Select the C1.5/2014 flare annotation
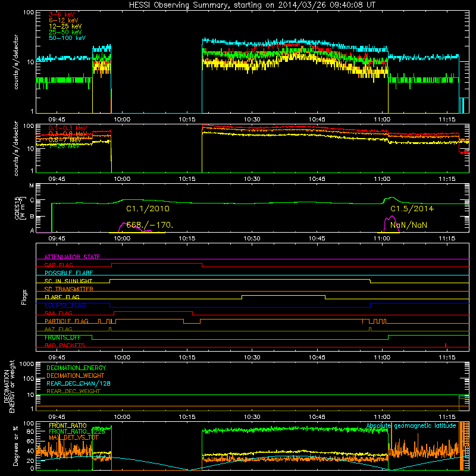Screen dimensions: 476x476 [412, 209]
